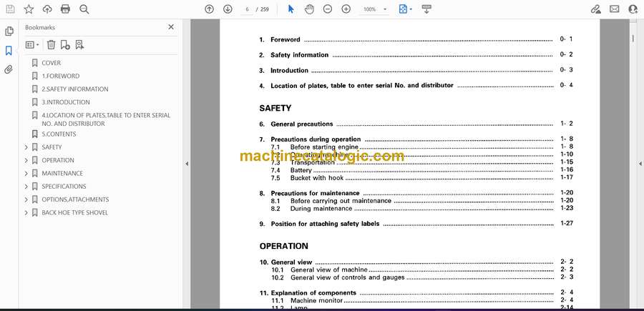Go to previous page using the up arrow
The width and height of the screenshot is (644, 311).
(x=210, y=9)
